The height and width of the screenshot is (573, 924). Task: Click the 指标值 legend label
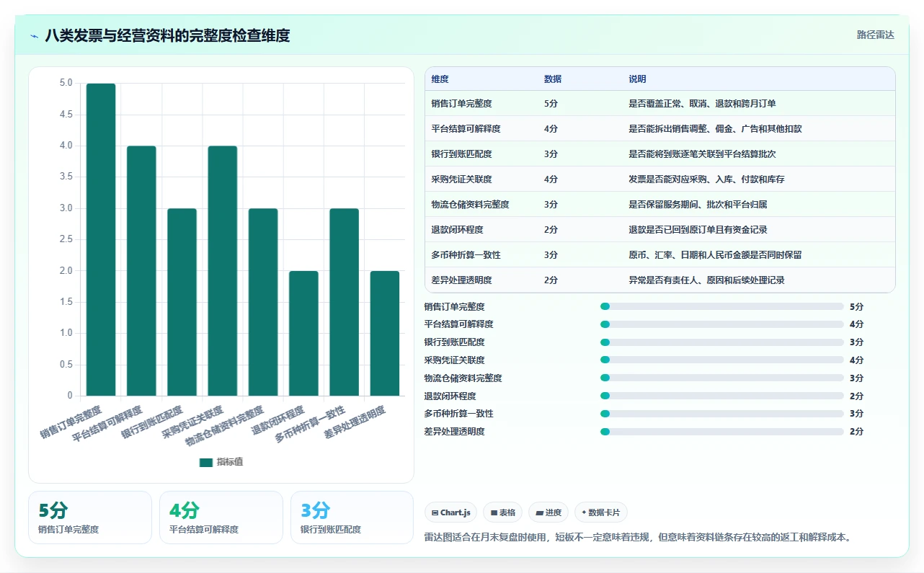coord(230,462)
